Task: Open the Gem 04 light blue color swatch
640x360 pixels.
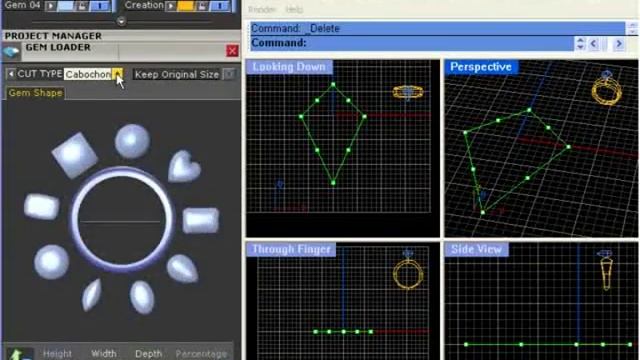Action: coord(65,6)
